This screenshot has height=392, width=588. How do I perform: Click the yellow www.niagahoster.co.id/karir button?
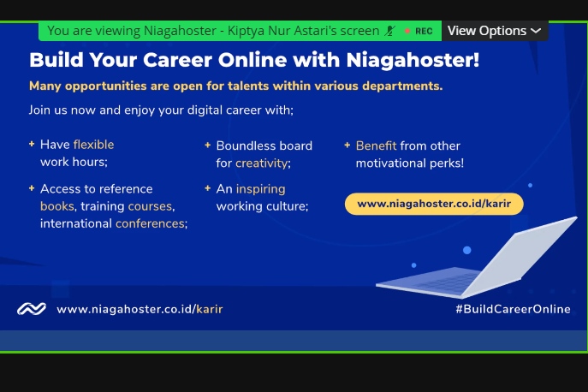[434, 204]
